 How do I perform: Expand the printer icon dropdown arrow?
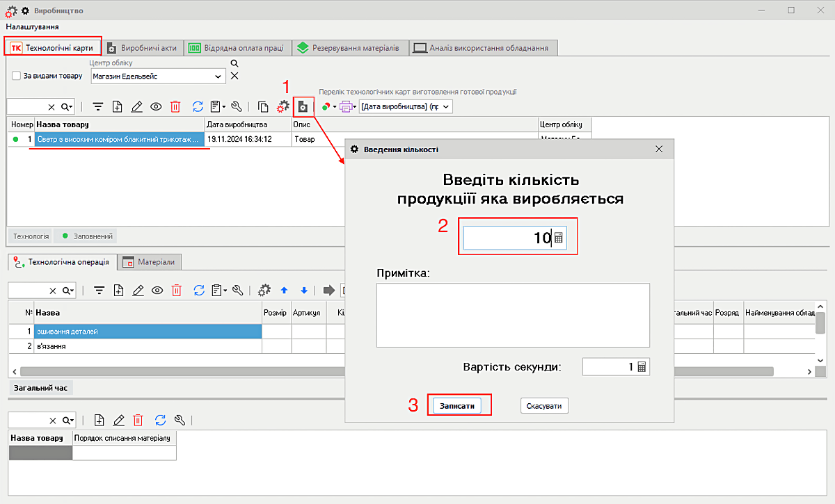pos(354,107)
